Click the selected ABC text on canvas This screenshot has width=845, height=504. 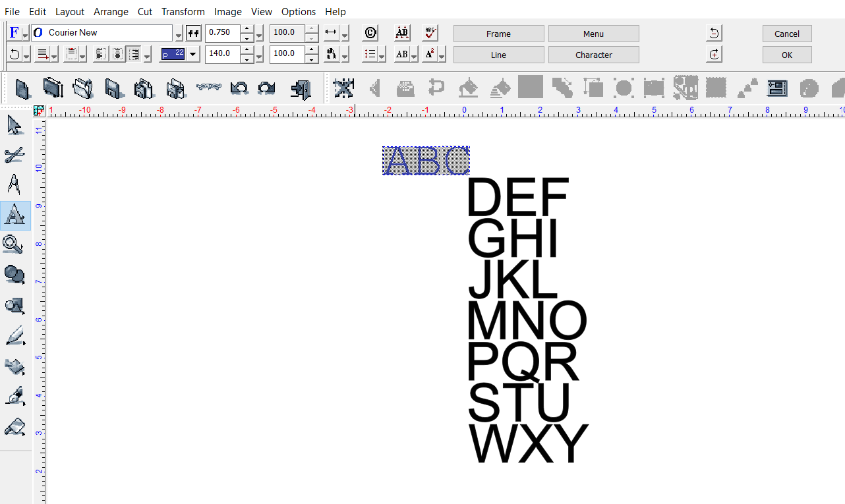pos(426,161)
